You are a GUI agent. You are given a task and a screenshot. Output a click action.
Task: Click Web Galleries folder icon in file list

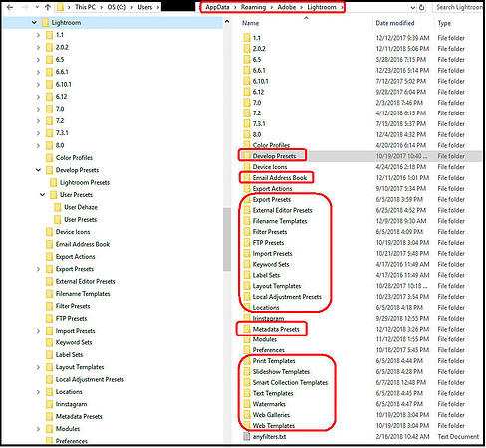pos(247,415)
